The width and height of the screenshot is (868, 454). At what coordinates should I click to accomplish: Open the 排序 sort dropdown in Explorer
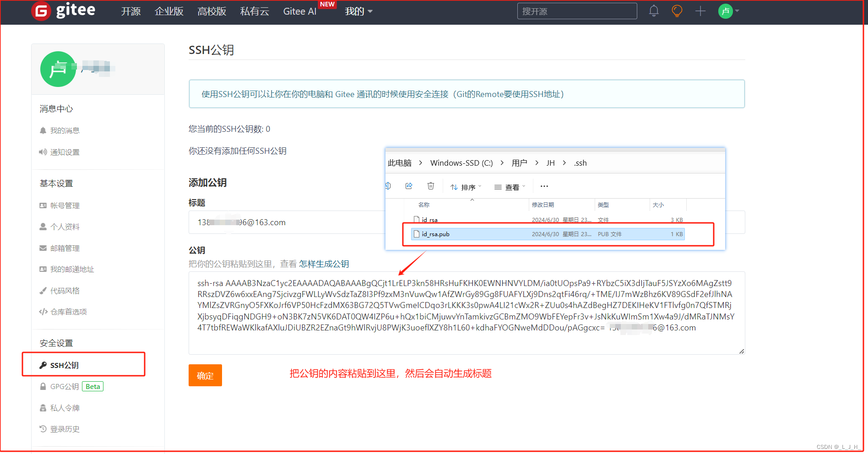coord(466,187)
